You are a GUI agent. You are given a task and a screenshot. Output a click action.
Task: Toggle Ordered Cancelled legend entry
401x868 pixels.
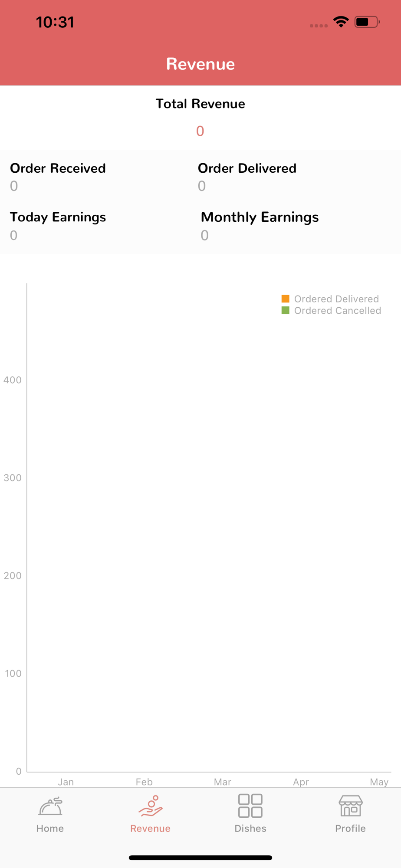332,310
